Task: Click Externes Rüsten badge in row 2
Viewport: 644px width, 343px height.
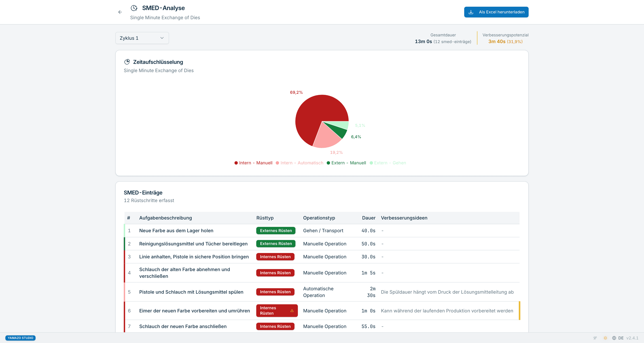Action: tap(276, 243)
